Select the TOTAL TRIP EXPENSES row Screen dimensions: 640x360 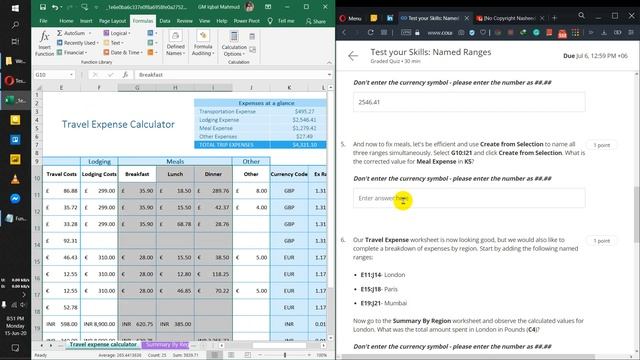(x=260, y=145)
